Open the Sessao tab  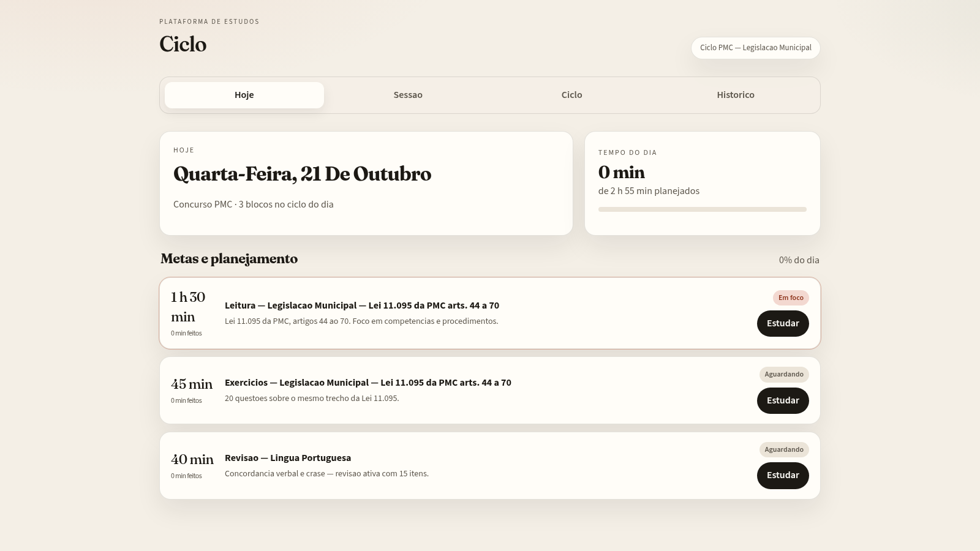click(x=408, y=95)
